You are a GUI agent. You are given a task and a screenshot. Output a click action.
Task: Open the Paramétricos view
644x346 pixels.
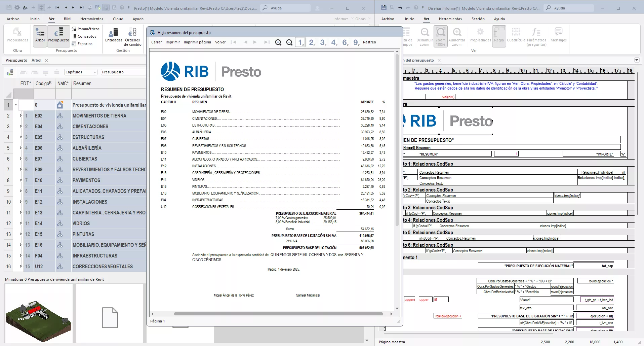85,29
